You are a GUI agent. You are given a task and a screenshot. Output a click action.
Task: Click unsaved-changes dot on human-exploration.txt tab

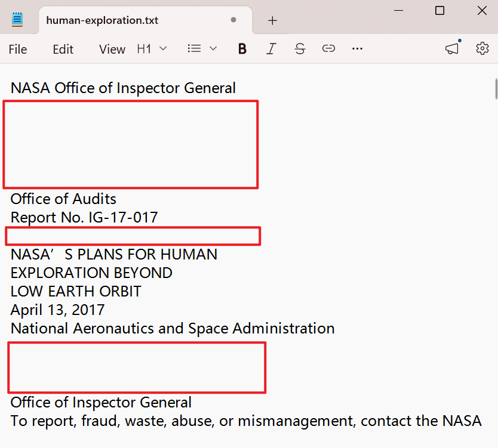(233, 20)
